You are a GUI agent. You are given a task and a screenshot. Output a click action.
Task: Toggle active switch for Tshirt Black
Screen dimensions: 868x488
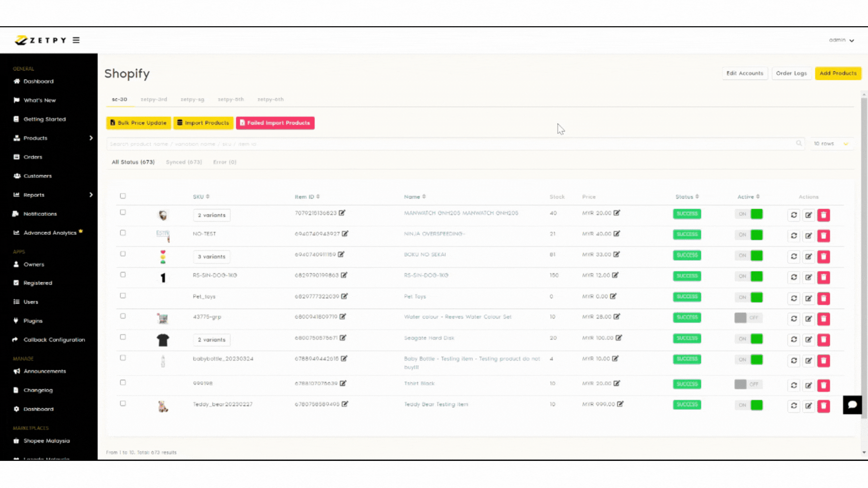748,384
